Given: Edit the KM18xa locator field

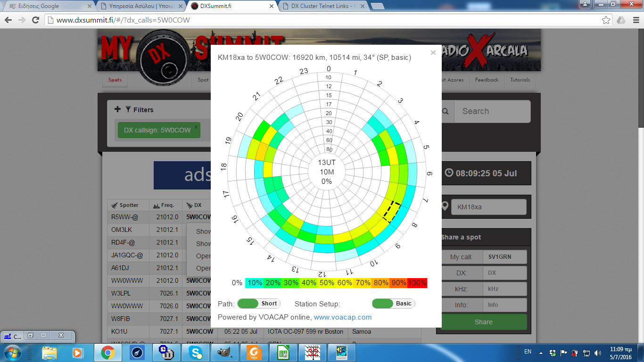Looking at the screenshot, I should (489, 206).
